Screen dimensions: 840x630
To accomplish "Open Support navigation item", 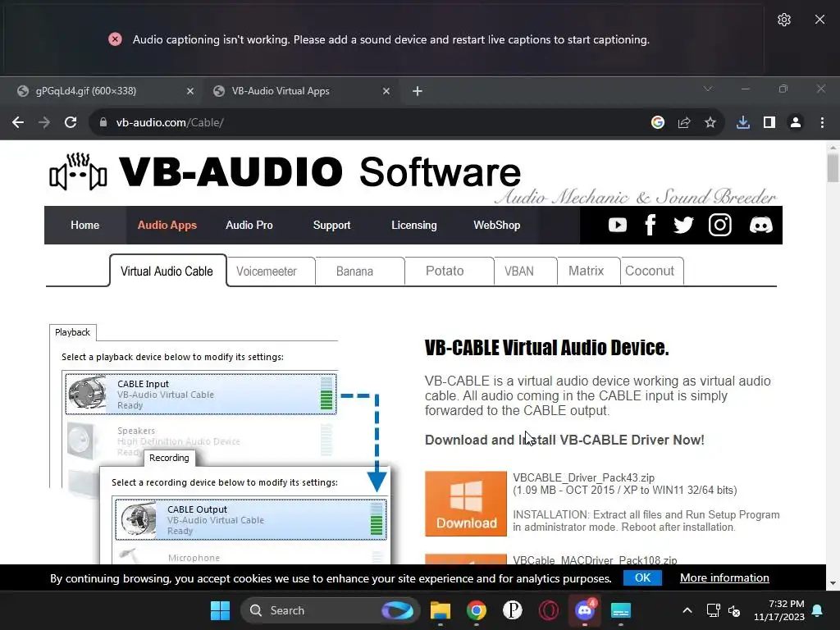I will tap(331, 225).
